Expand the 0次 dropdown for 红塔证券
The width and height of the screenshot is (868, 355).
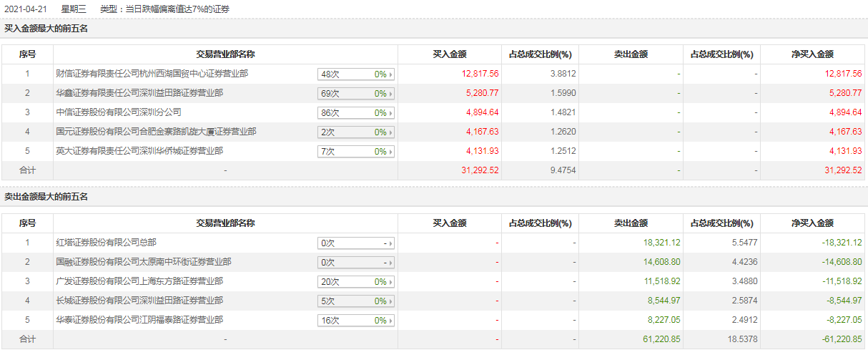(x=356, y=243)
